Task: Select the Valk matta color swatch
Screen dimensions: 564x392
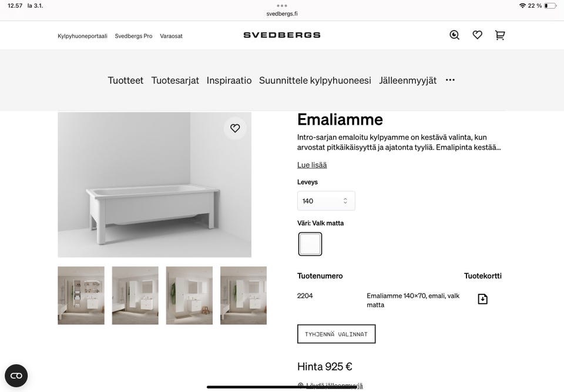Action: point(310,244)
